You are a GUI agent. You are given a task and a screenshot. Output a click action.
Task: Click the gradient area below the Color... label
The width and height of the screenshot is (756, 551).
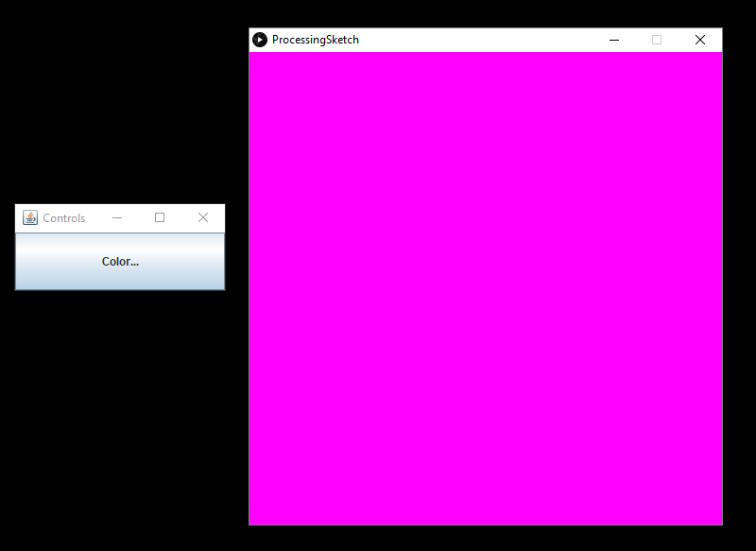[120, 279]
